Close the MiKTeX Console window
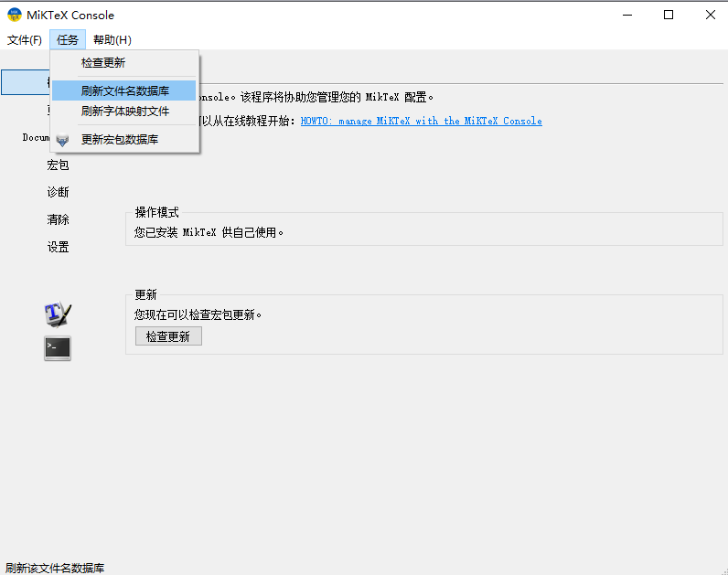Screen dimensions: 728x575 click(x=711, y=15)
